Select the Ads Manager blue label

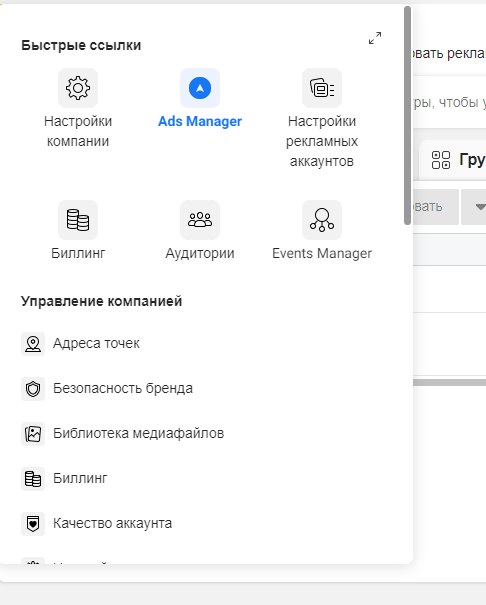200,121
